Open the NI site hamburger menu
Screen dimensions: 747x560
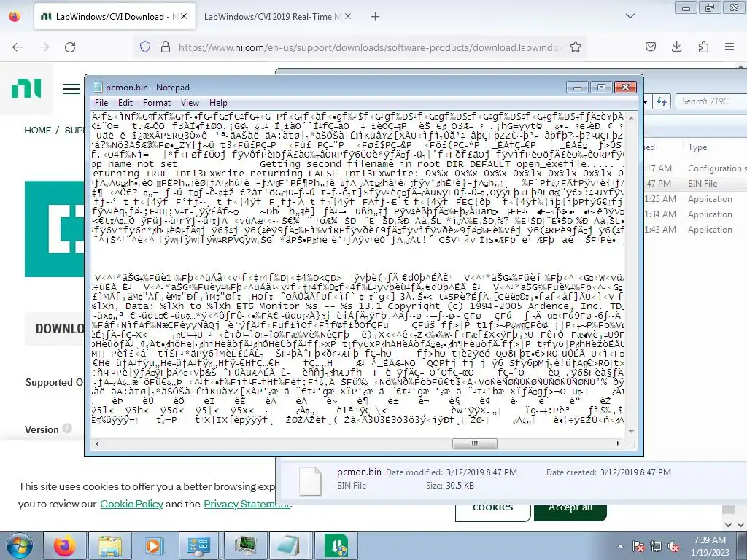[71, 88]
